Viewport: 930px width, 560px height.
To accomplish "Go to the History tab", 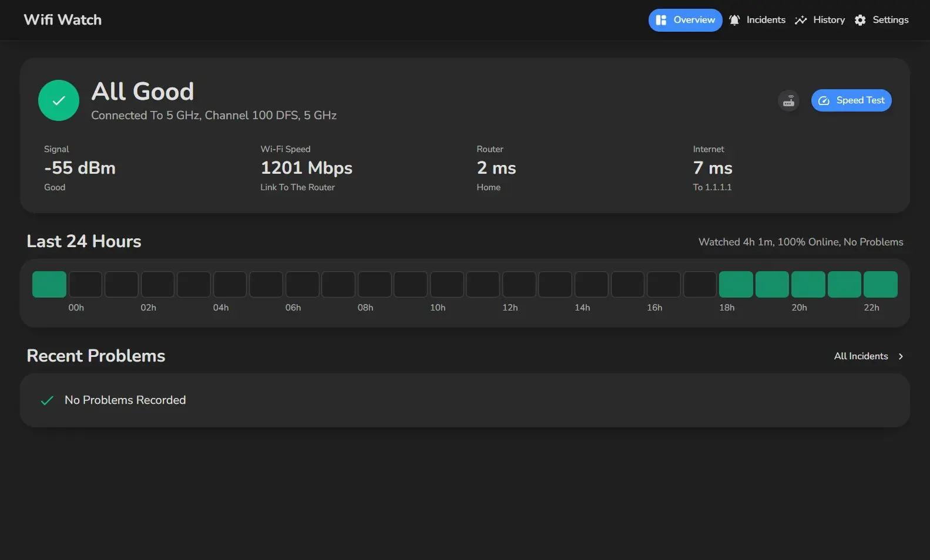I will pos(820,20).
